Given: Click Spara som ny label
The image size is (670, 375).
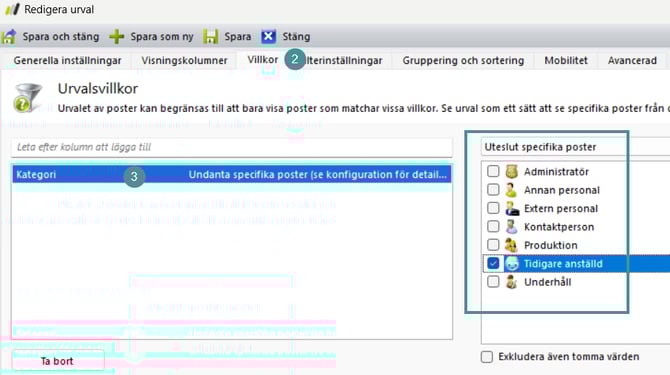Looking at the screenshot, I should 162,37.
